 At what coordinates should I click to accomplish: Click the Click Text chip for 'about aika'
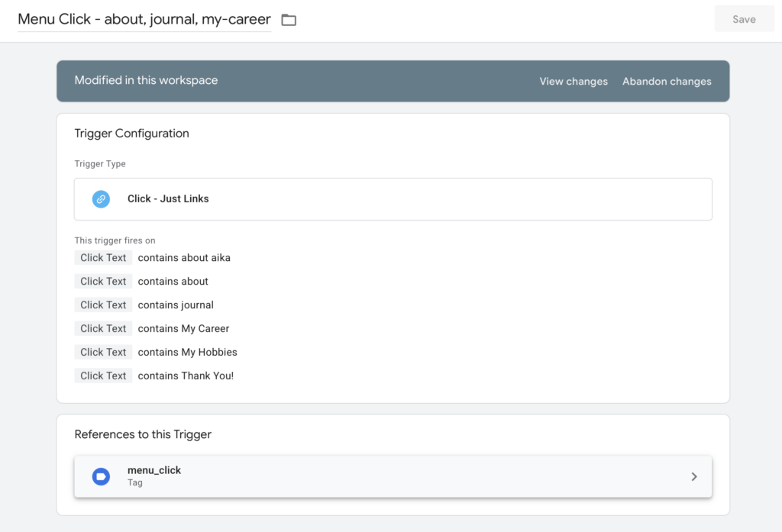pyautogui.click(x=103, y=258)
